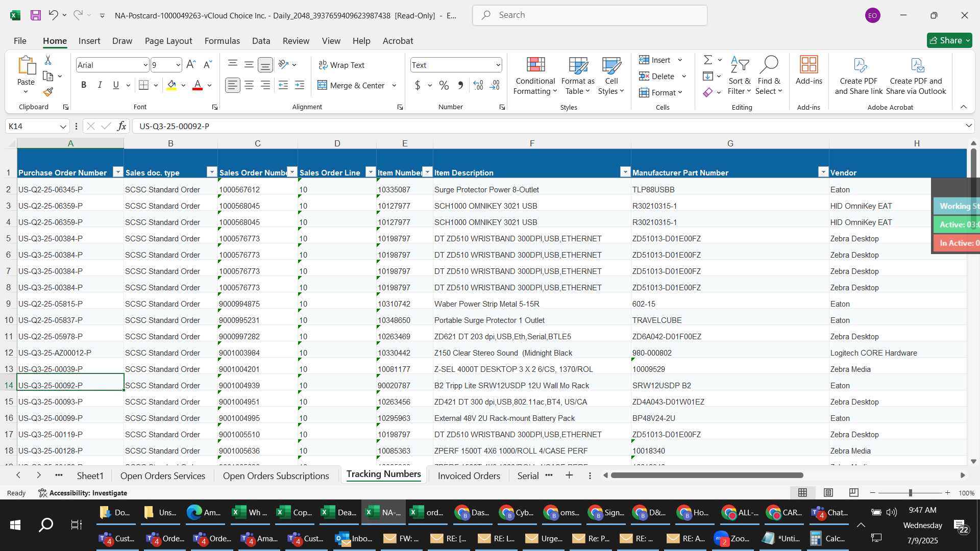Cut selection with the scissors icon
This screenshot has height=551, width=980.
pos(48,60)
